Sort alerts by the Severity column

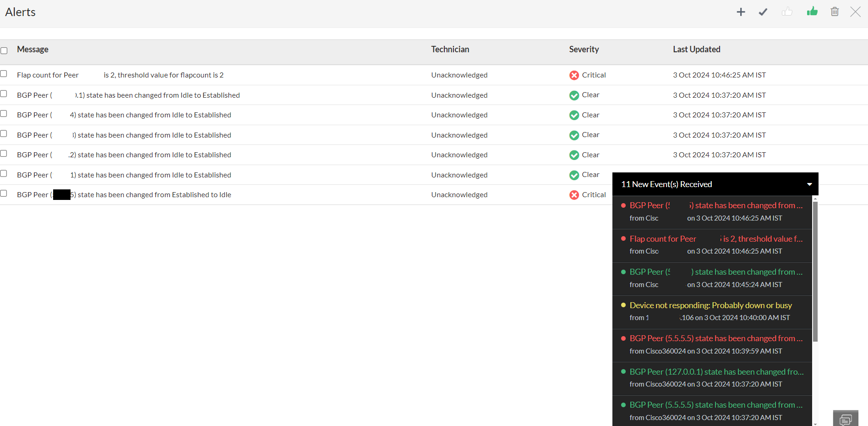click(584, 49)
